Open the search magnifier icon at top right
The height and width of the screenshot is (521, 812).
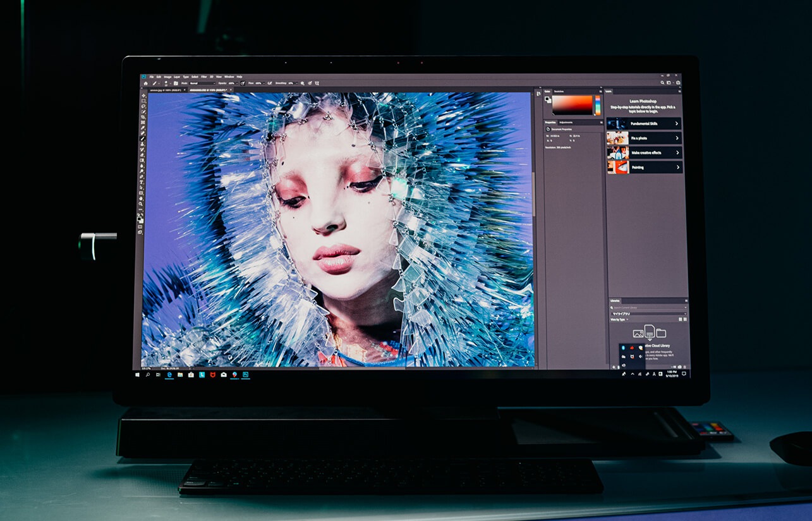tap(662, 82)
